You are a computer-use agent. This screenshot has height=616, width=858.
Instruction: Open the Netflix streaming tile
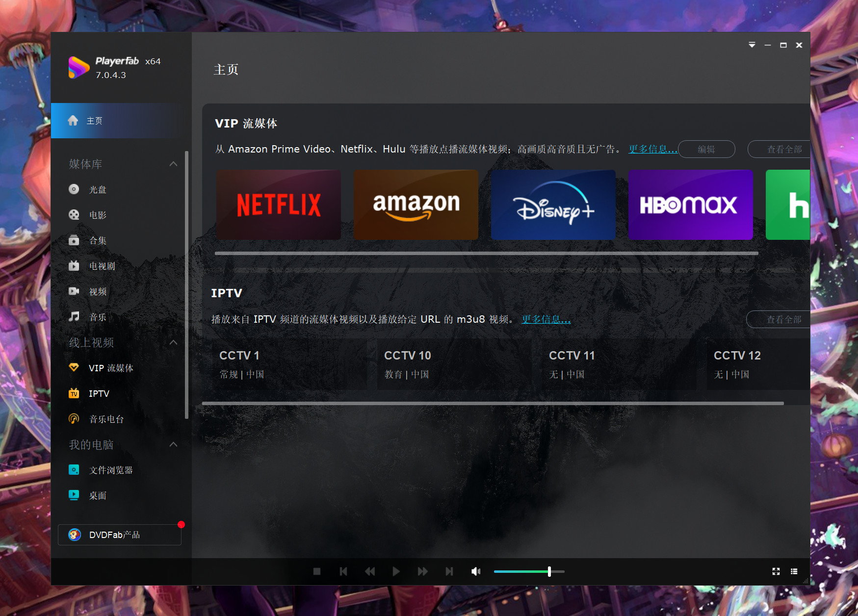pos(279,205)
